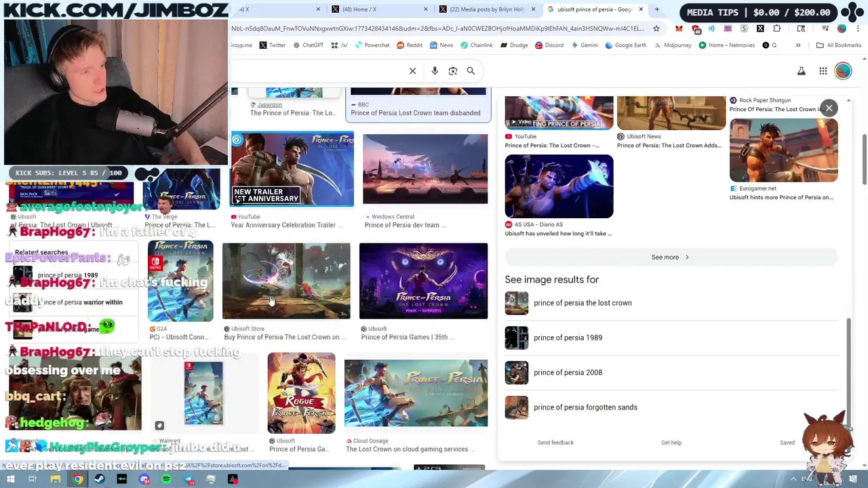Open the Search Labs flask icon

click(802, 71)
